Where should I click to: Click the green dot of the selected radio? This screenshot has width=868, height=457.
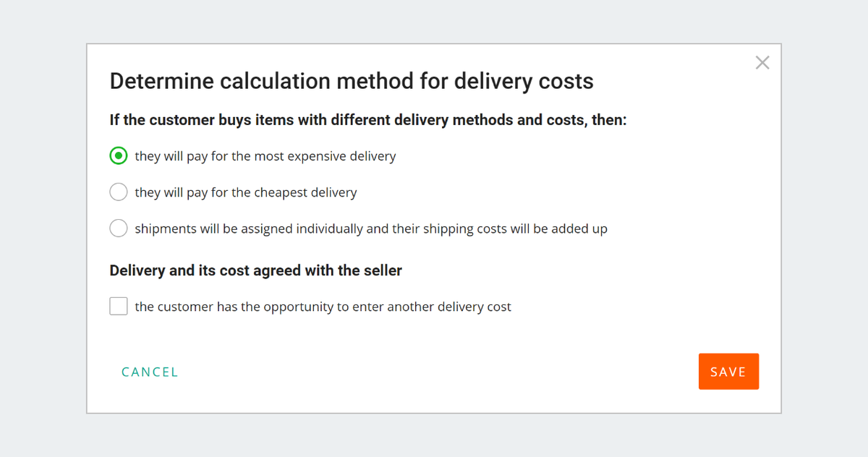(x=119, y=155)
